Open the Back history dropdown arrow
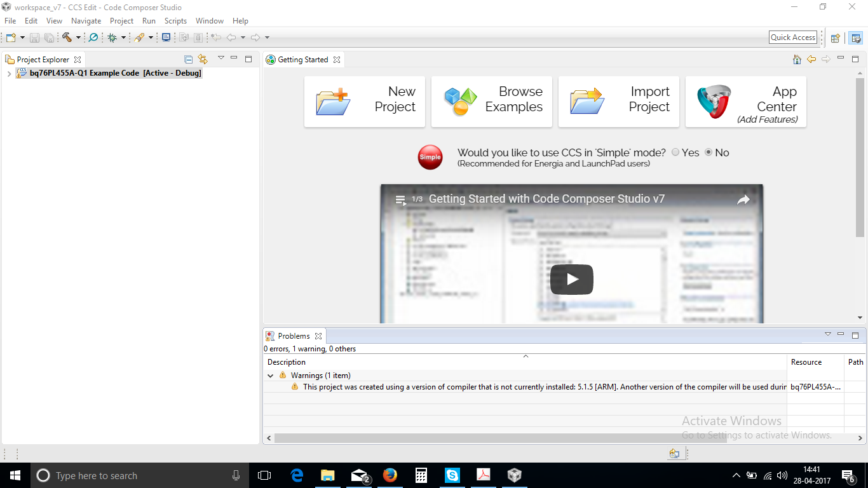868x488 pixels. [x=242, y=37]
